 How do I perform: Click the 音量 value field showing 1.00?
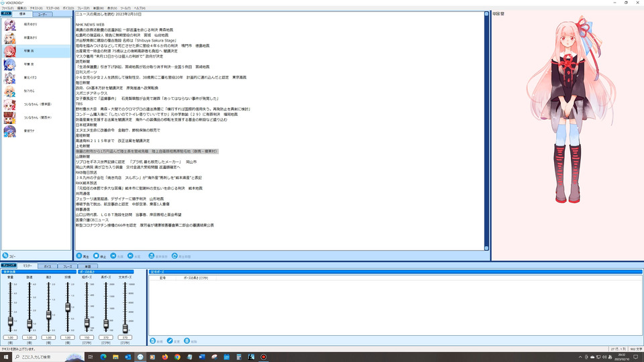[x=10, y=337]
